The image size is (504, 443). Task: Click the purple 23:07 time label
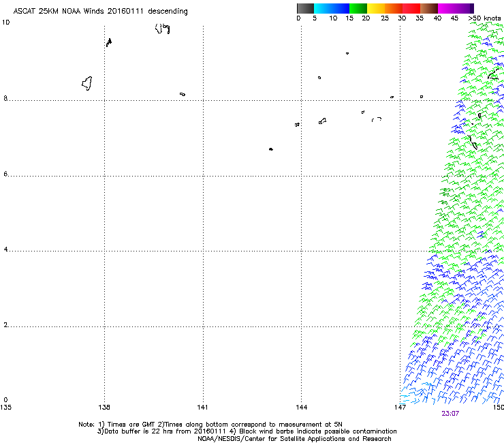(450, 414)
